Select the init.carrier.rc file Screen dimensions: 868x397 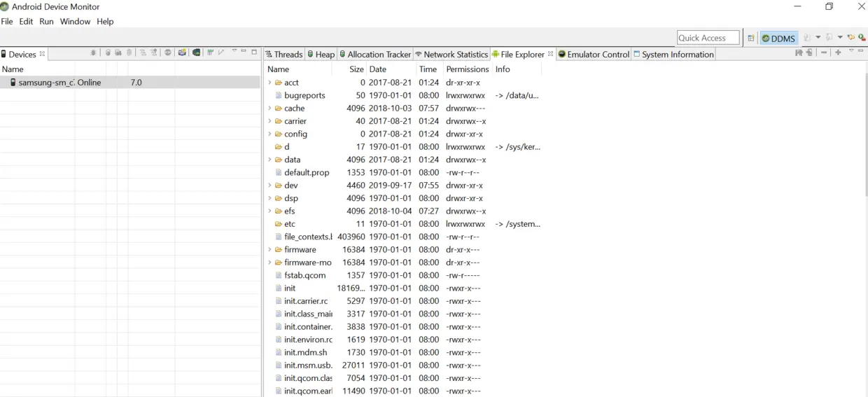click(x=305, y=301)
